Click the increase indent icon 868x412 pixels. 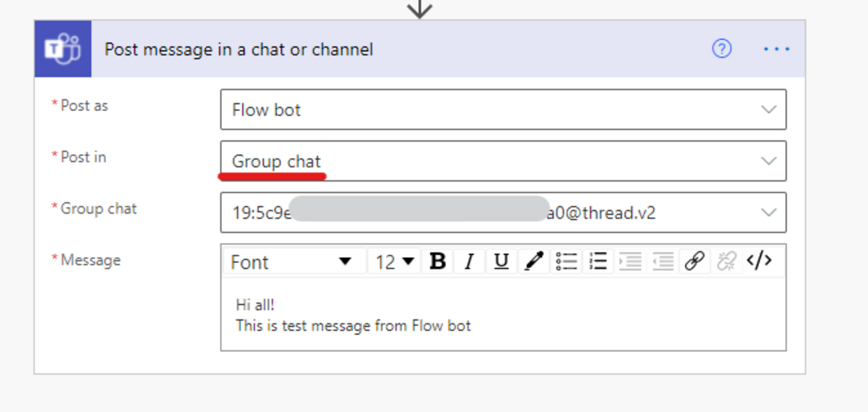click(x=630, y=262)
